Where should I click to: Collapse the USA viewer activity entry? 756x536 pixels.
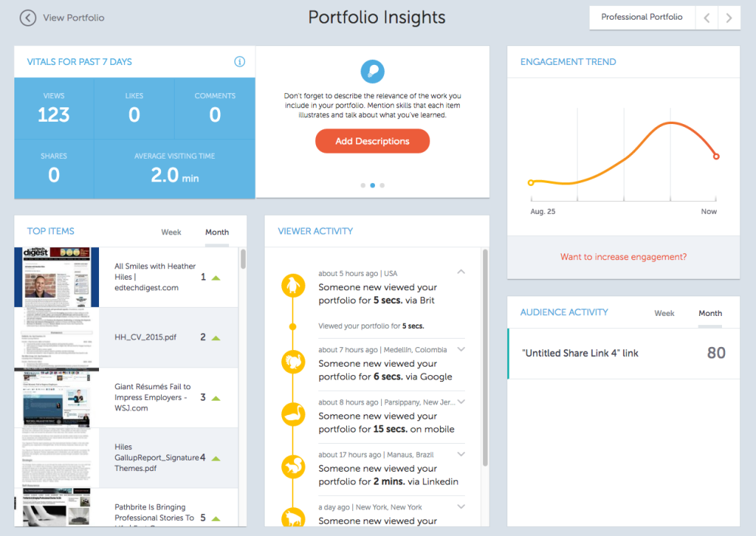pos(460,271)
